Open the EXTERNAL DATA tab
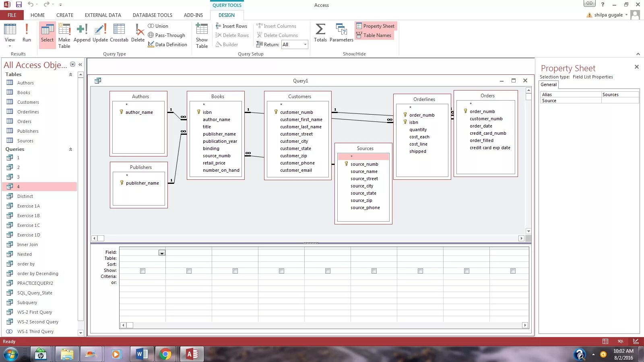The image size is (644, 362). click(x=103, y=15)
